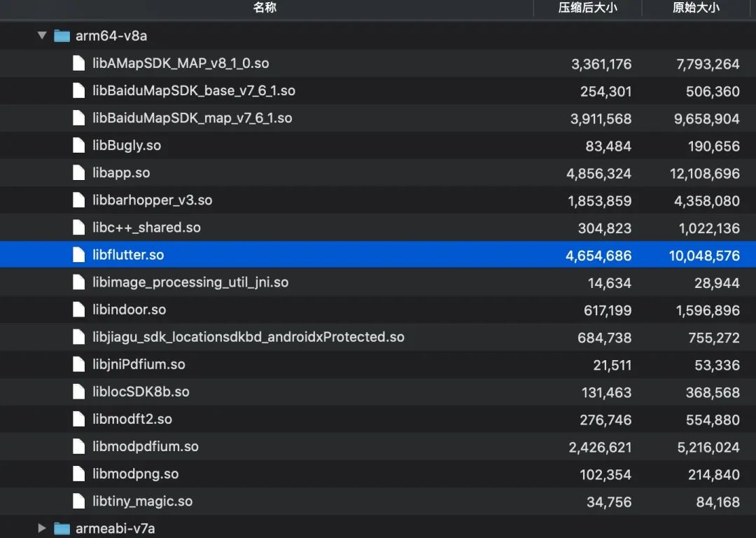Viewport: 756px width, 538px height.
Task: Select file name libmodft2.so
Action: point(132,419)
